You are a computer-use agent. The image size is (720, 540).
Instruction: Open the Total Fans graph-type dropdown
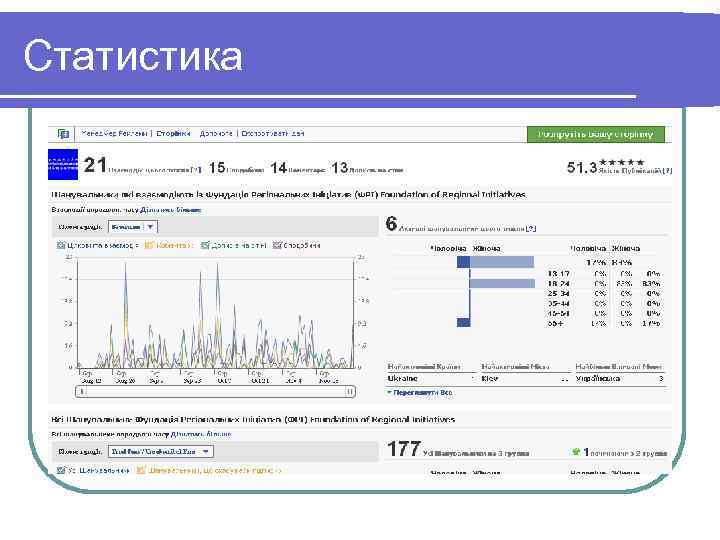click(x=161, y=451)
